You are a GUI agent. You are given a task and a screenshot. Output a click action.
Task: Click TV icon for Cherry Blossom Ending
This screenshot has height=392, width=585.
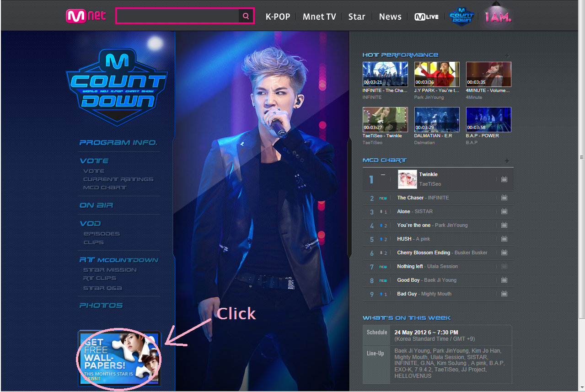click(504, 252)
